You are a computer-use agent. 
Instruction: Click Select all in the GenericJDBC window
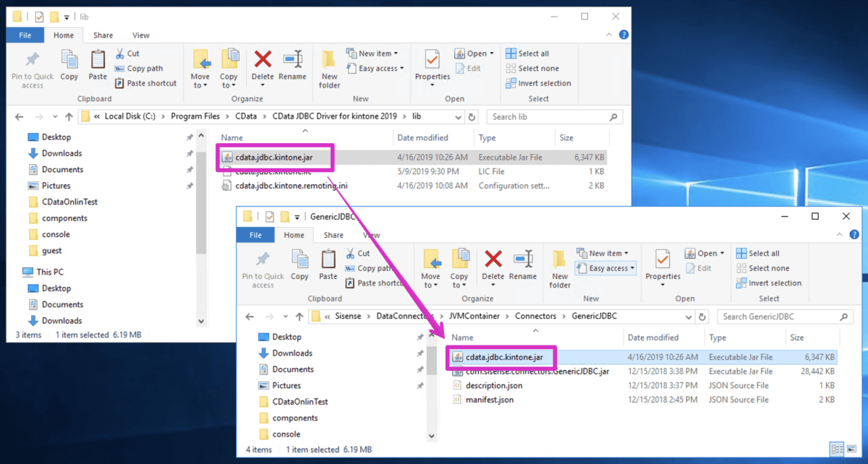[x=757, y=254]
